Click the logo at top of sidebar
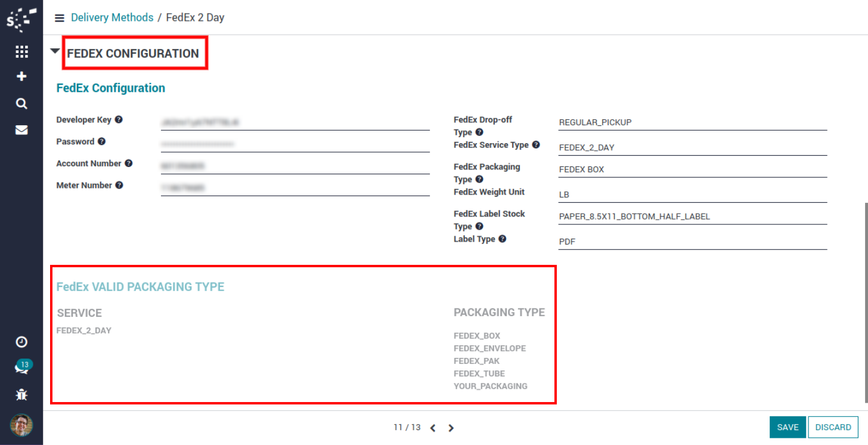868x445 pixels. (21, 19)
